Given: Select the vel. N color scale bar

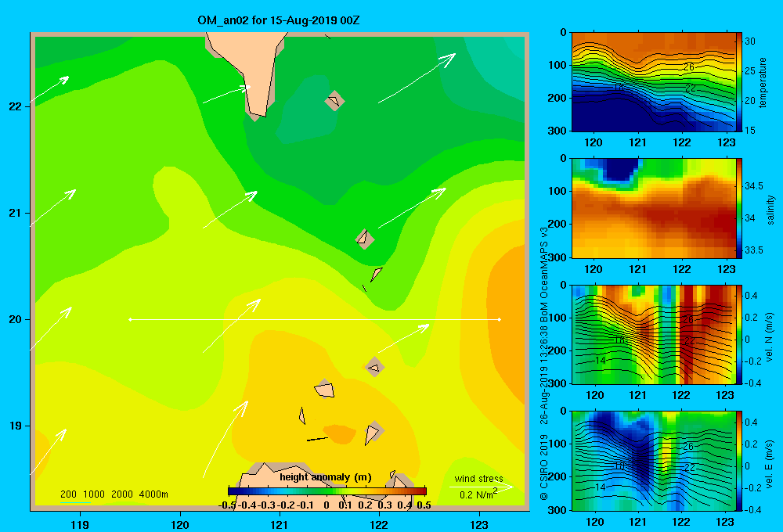Looking at the screenshot, I should click(739, 334).
